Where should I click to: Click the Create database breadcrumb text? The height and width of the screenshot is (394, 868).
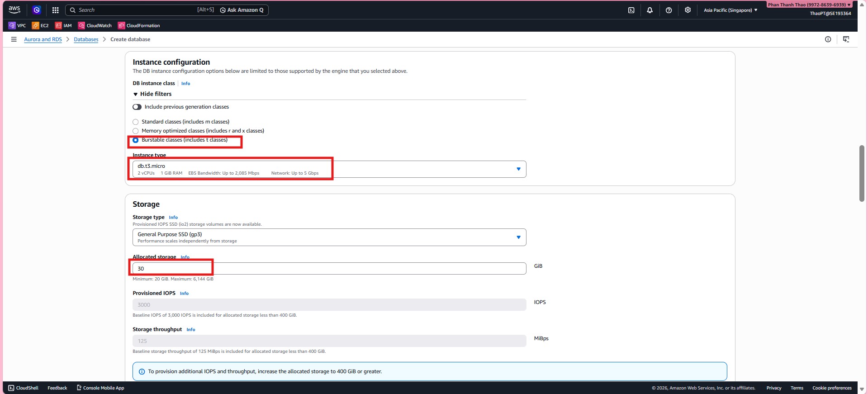tap(130, 39)
